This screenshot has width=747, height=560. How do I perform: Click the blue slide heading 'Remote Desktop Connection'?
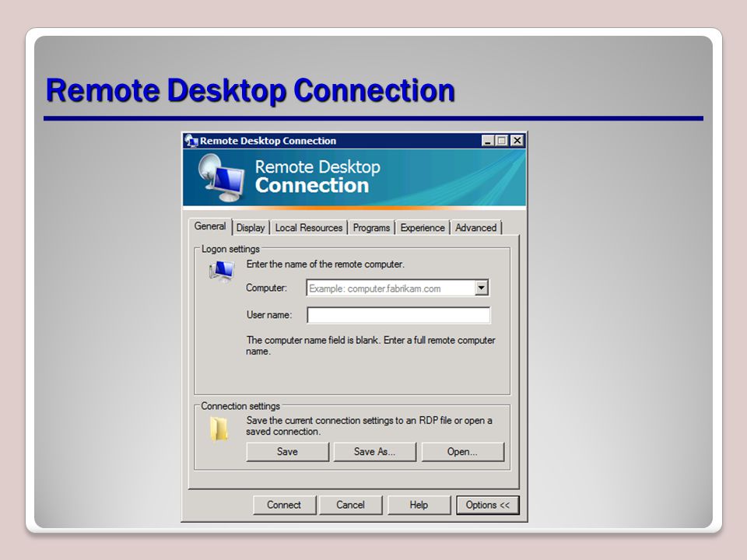[x=251, y=90]
